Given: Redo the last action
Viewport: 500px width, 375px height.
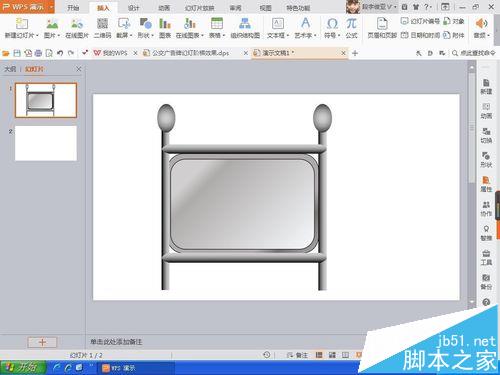Looking at the screenshot, I should pos(71,53).
